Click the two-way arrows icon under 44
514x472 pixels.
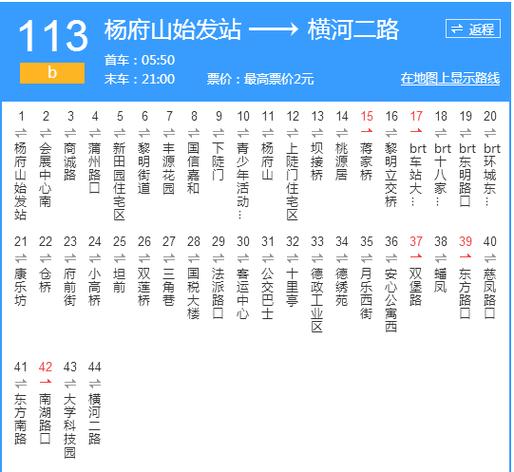94,384
